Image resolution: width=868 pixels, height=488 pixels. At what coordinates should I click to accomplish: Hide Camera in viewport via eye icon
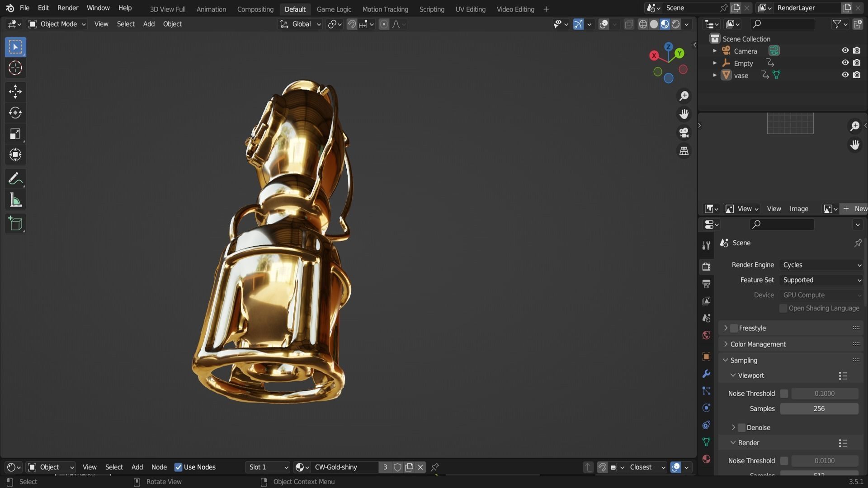(x=845, y=51)
